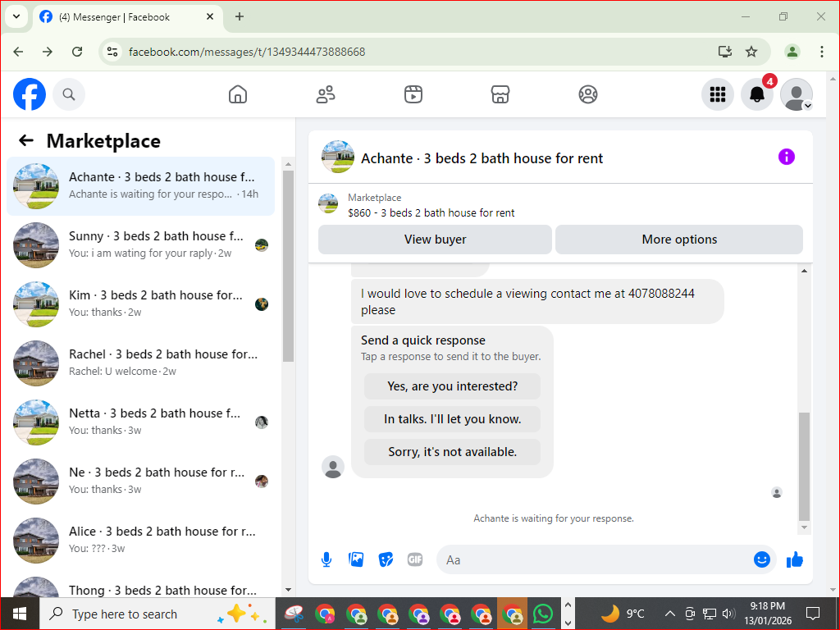
Task: Open the Chrome three-dot menu
Action: 822,52
